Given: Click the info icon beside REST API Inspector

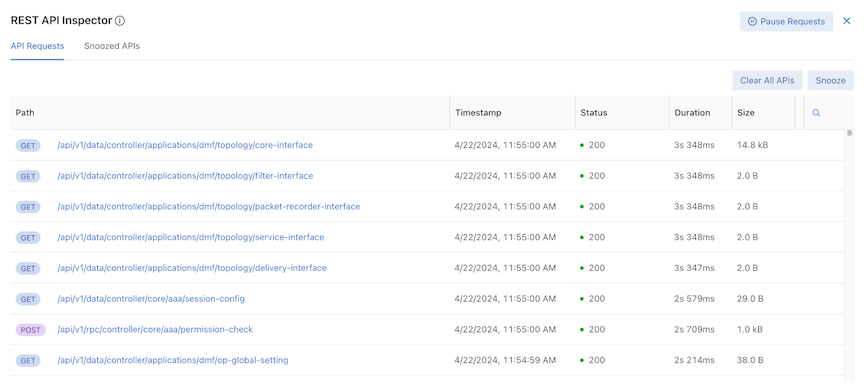Looking at the screenshot, I should 120,21.
